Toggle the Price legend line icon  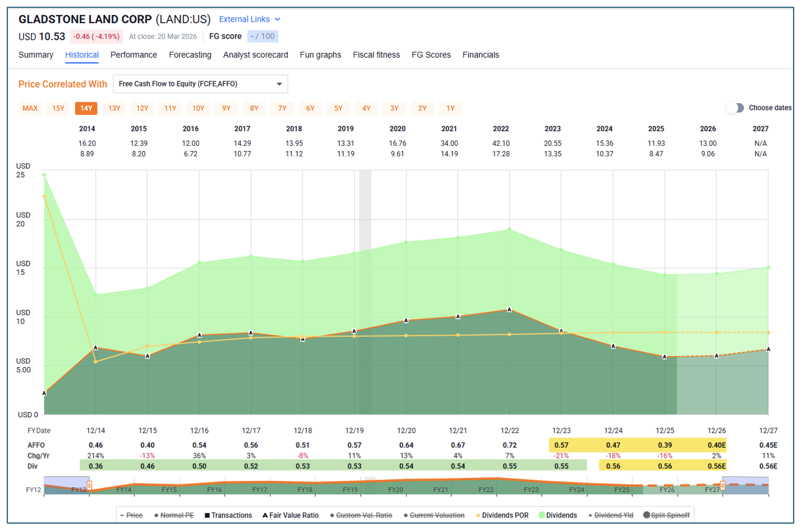pyautogui.click(x=122, y=515)
